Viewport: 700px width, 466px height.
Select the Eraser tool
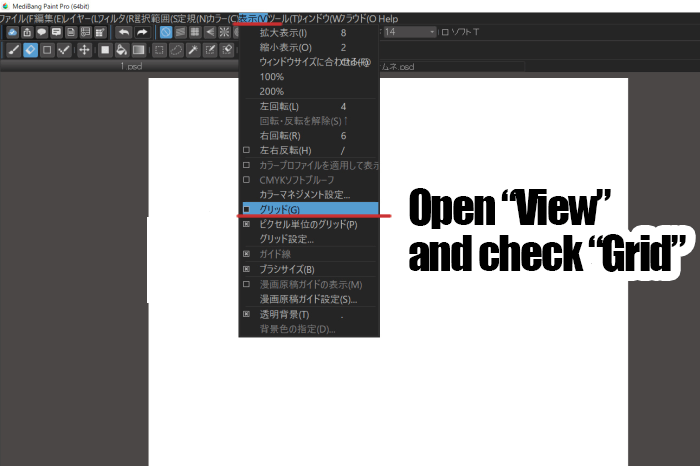coord(30,50)
